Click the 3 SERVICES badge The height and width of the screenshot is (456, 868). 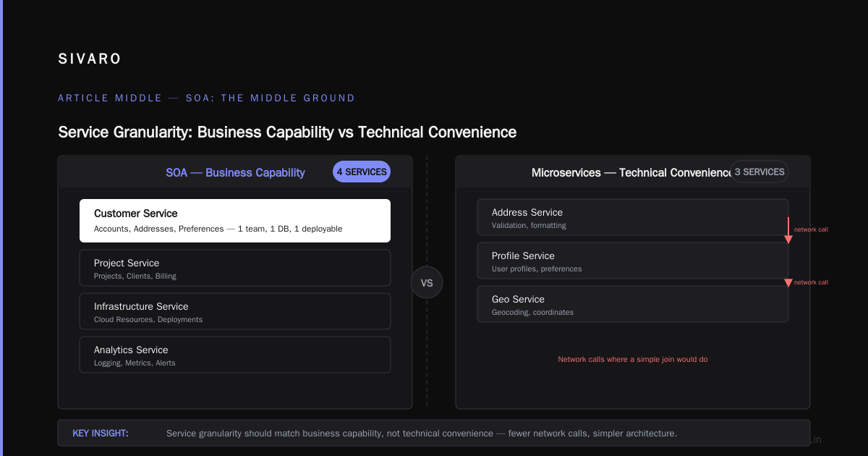759,172
